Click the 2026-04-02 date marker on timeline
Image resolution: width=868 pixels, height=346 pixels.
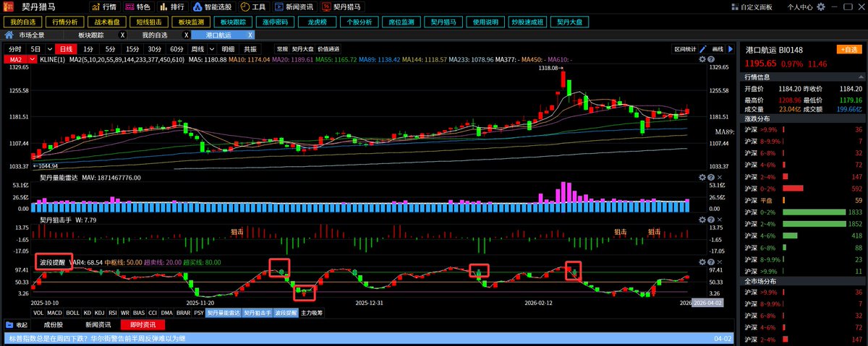click(707, 303)
